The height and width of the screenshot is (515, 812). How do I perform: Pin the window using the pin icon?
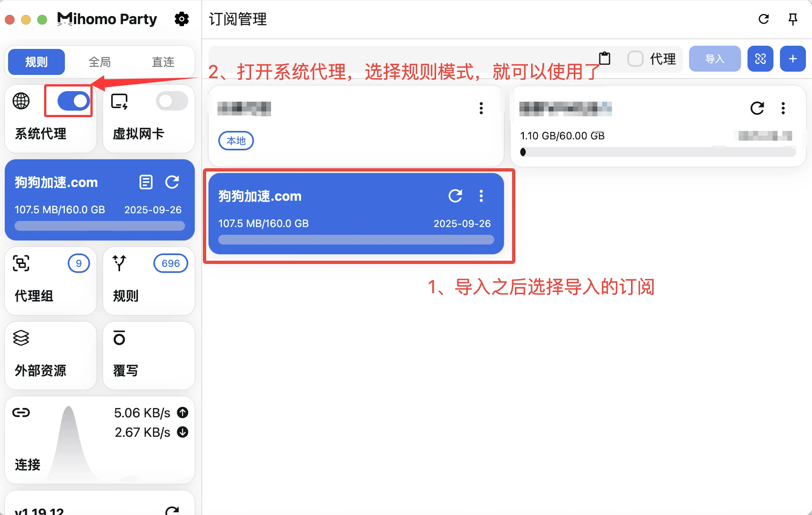click(793, 19)
